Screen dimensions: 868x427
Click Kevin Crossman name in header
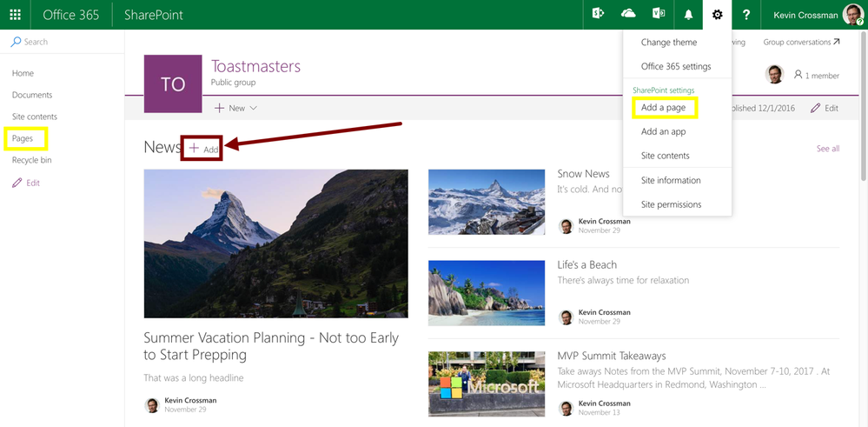806,15
